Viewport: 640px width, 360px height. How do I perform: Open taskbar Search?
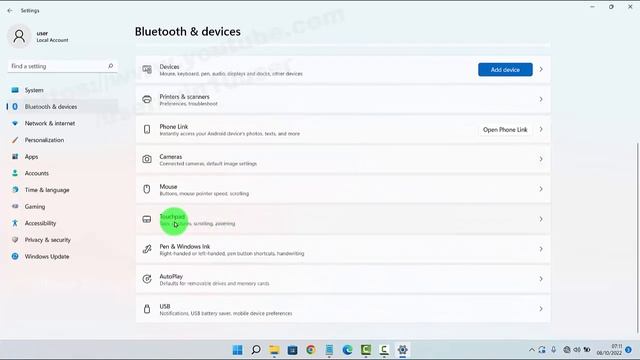click(256, 350)
